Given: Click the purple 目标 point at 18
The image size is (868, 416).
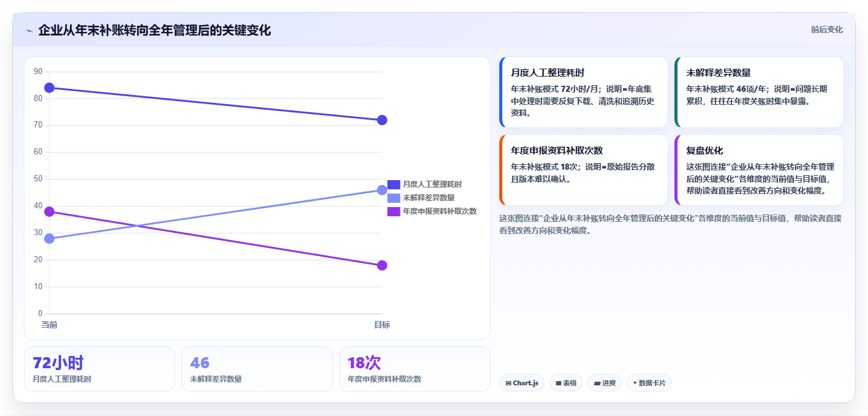Looking at the screenshot, I should (x=382, y=265).
